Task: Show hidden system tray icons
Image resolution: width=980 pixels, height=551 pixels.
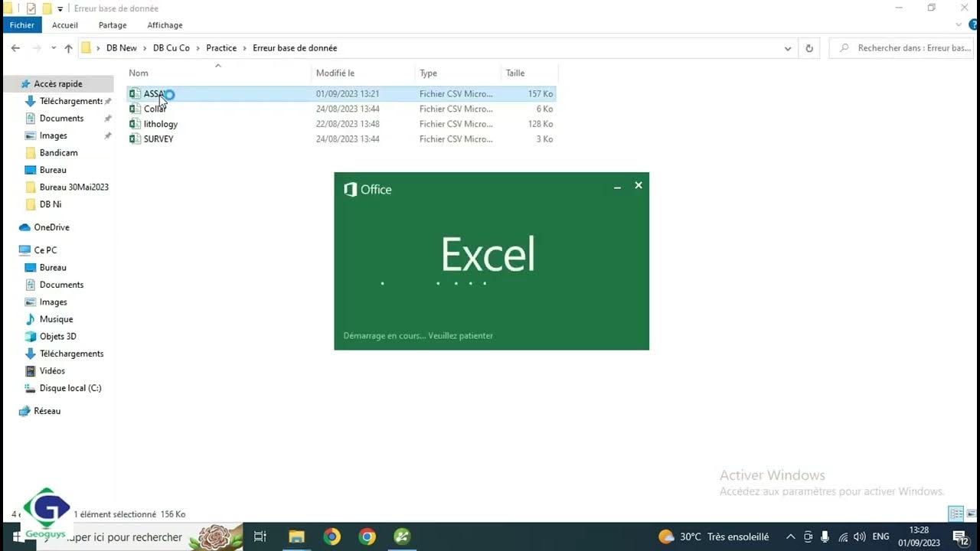Action: pos(790,537)
